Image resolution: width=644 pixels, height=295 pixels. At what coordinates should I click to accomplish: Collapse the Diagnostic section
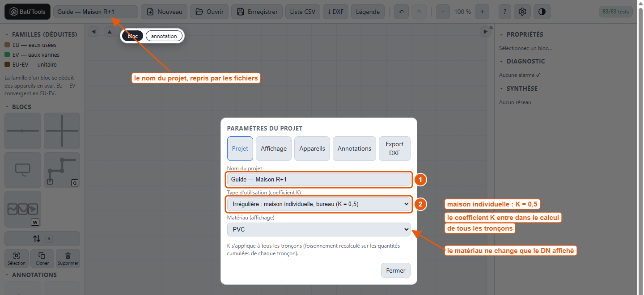[522, 61]
